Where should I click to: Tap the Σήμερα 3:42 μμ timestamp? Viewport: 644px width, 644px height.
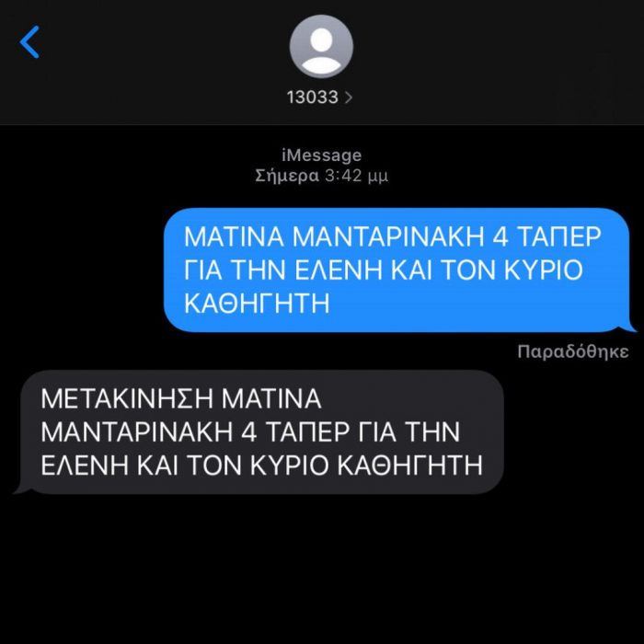[x=322, y=176]
